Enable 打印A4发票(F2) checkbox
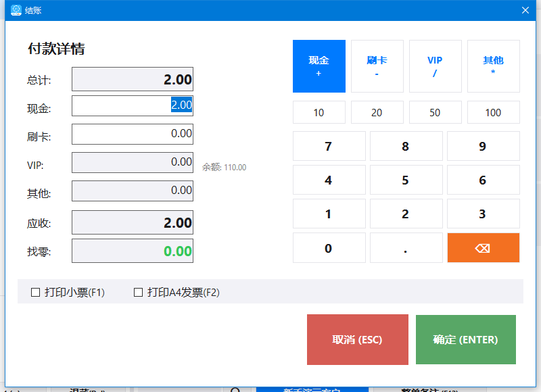This screenshot has width=541, height=392. (138, 293)
